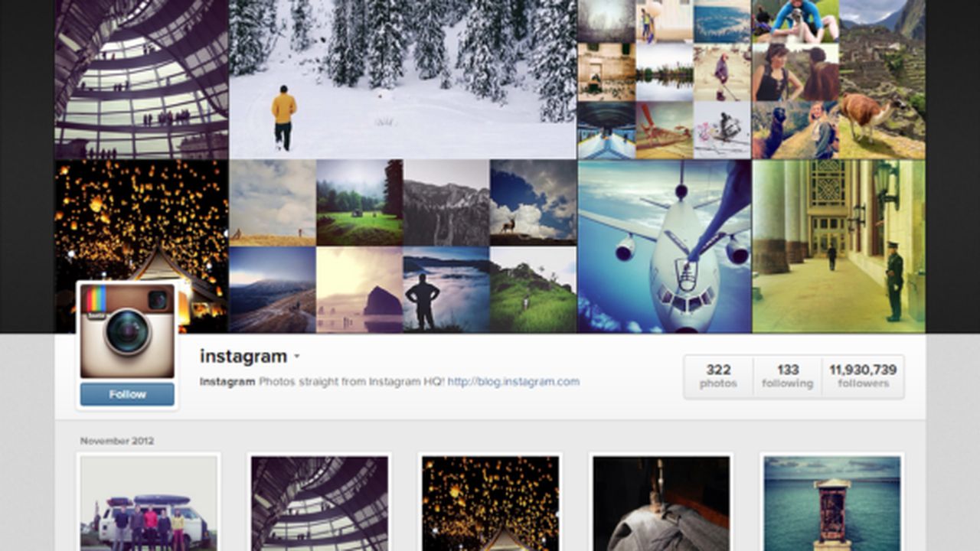Open the 133 following list

click(787, 377)
